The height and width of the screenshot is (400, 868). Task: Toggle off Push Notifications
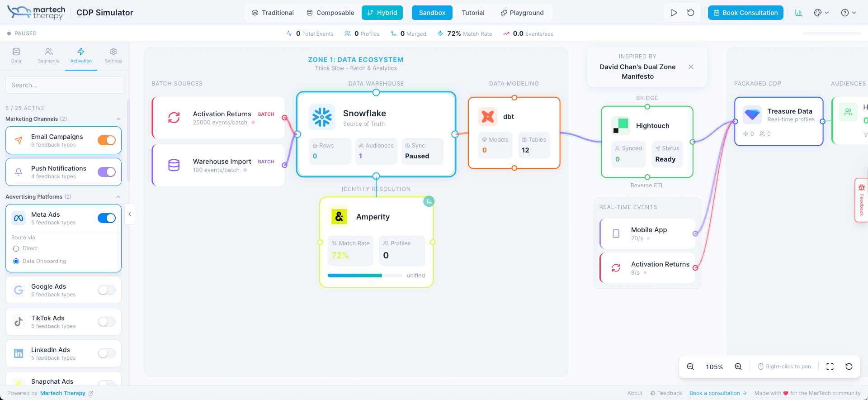(107, 172)
